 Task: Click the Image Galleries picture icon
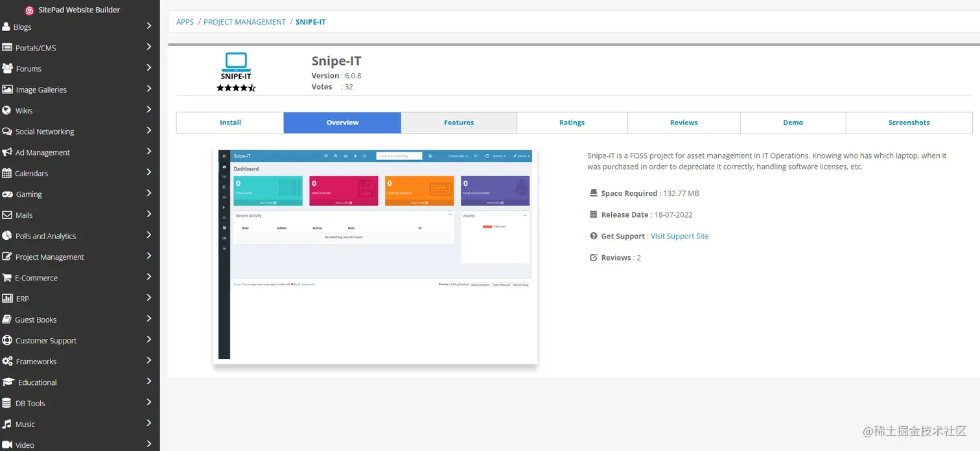(7, 89)
